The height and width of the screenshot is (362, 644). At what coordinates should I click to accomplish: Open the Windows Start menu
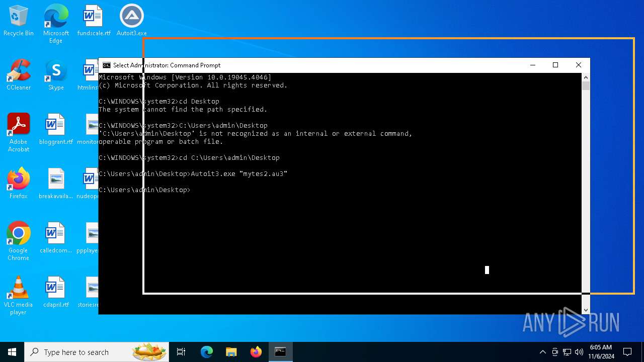pos(12,352)
